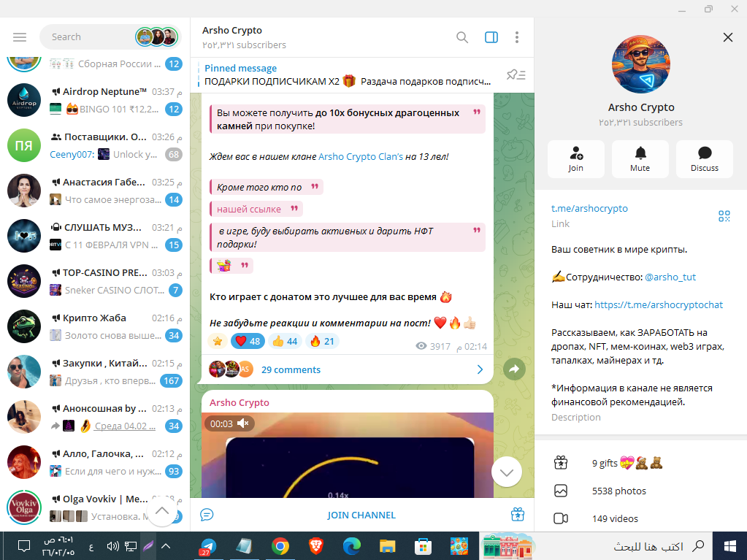This screenshot has height=560, width=747.
Task: Open the discussion bubble icon at bottom
Action: [x=207, y=515]
